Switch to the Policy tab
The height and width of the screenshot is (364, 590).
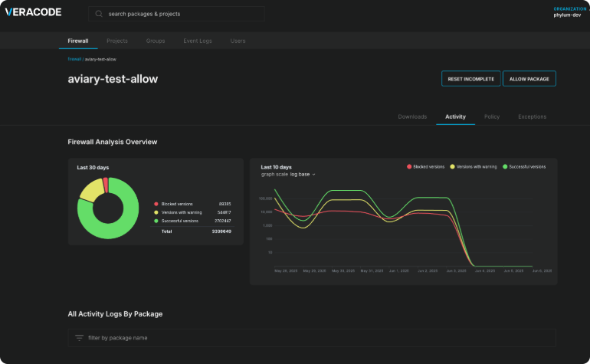coord(492,116)
